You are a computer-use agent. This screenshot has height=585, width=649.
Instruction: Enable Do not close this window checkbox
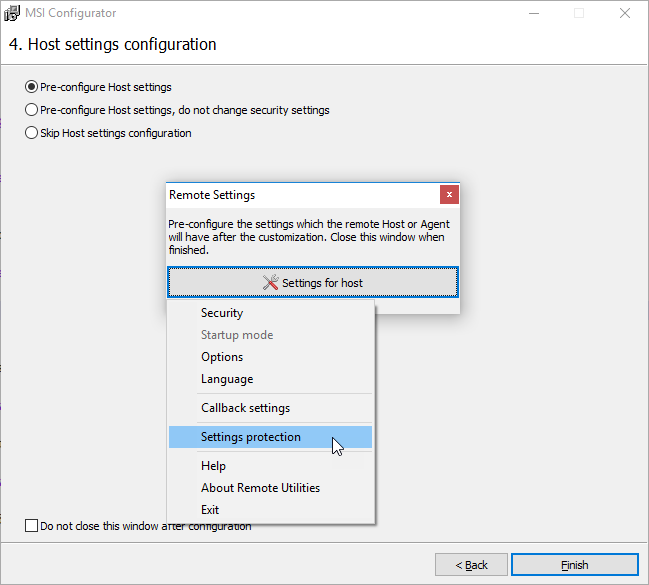(x=31, y=525)
